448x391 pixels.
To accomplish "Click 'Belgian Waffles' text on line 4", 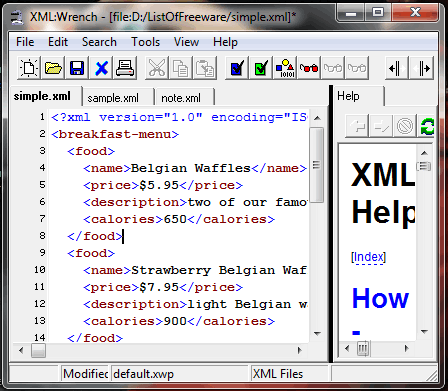I will [191, 168].
